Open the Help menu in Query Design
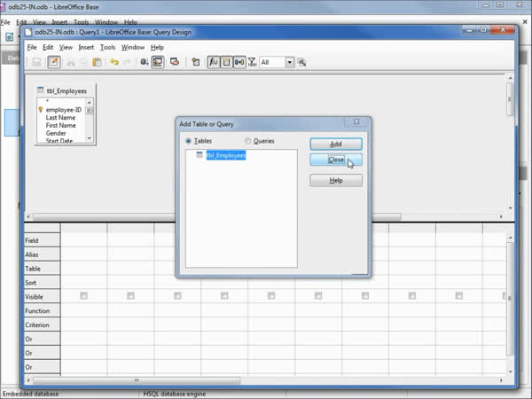 [157, 47]
